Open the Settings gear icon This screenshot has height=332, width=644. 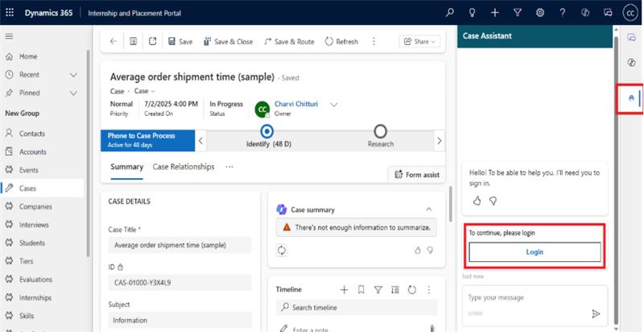(539, 13)
